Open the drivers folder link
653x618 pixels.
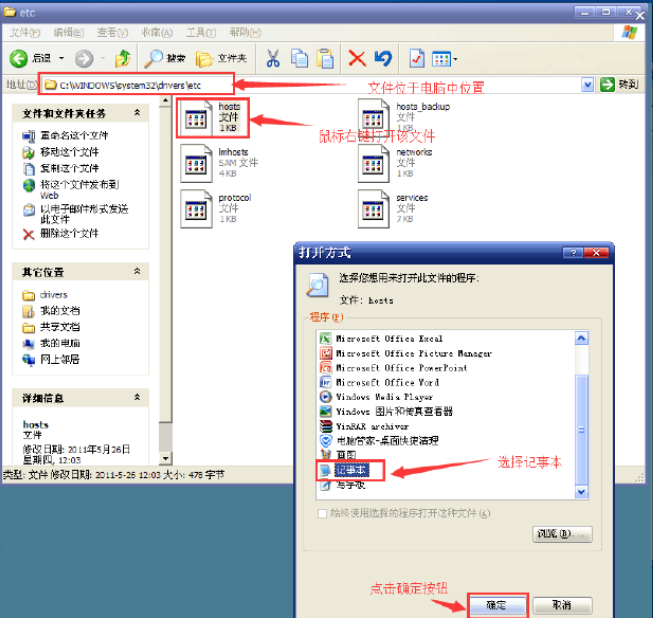53,295
